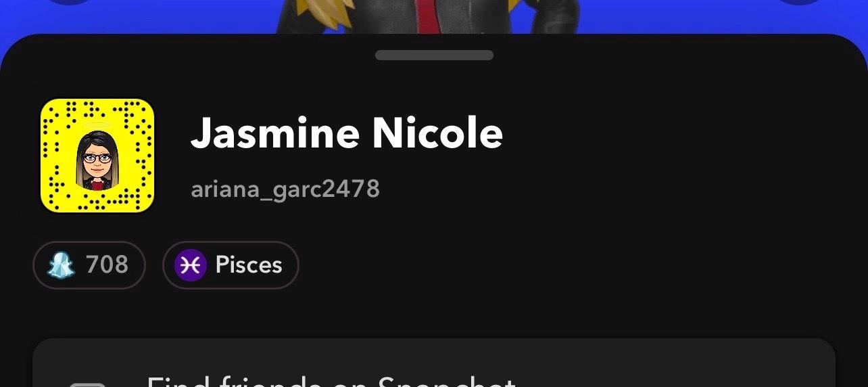This screenshot has width=868, height=387.
Task: Open the yellow Snapcode image
Action: [x=97, y=156]
